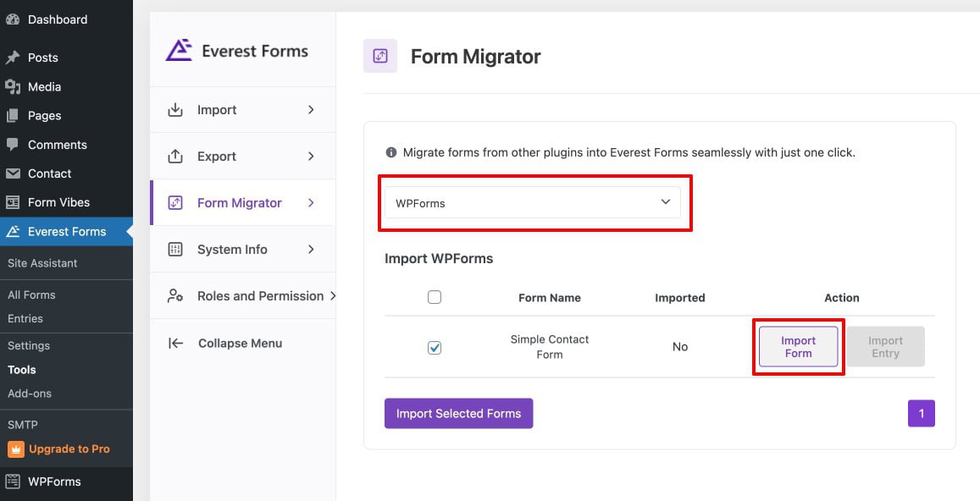Expand the Import menu chevron

tap(311, 110)
